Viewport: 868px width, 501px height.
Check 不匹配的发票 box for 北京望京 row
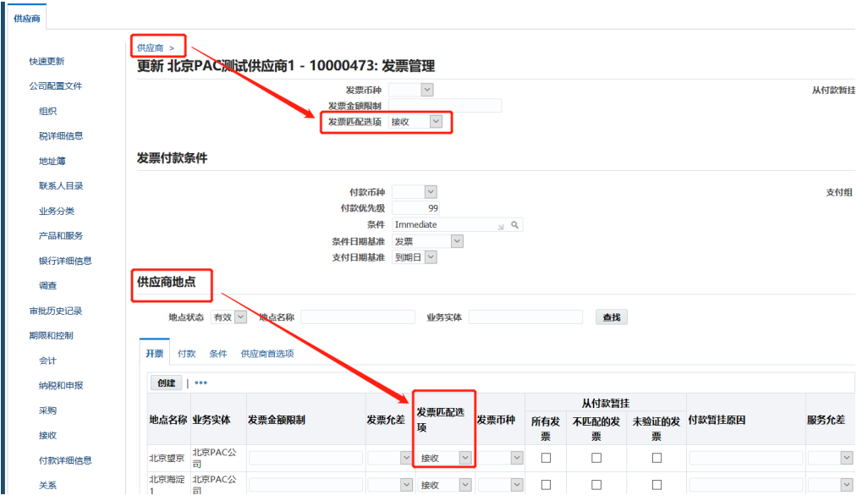point(596,458)
